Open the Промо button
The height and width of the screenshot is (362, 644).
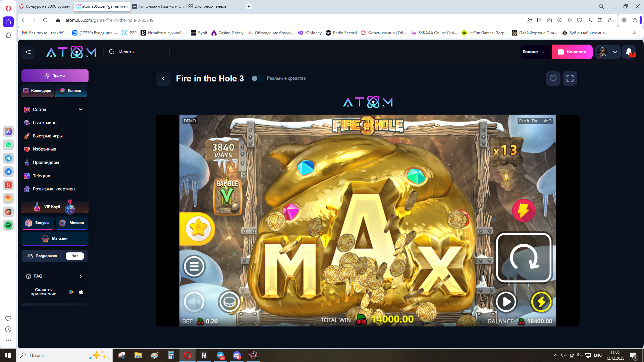[x=55, y=76]
